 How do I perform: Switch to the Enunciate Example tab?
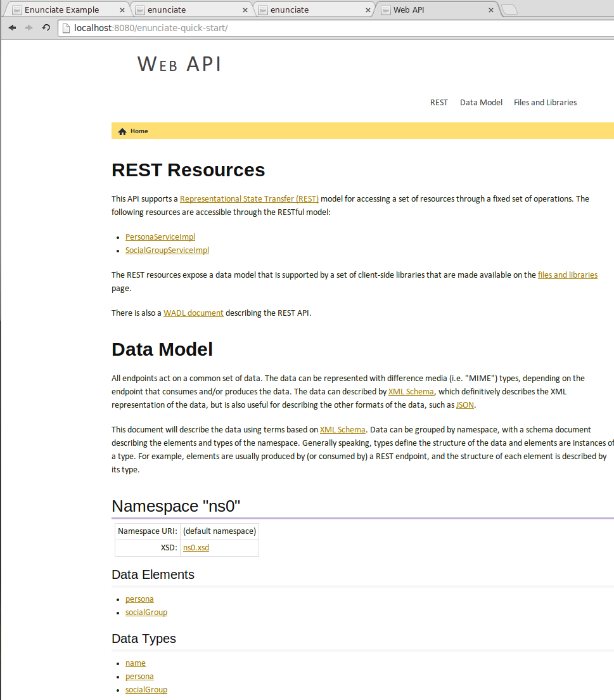pyautogui.click(x=67, y=10)
